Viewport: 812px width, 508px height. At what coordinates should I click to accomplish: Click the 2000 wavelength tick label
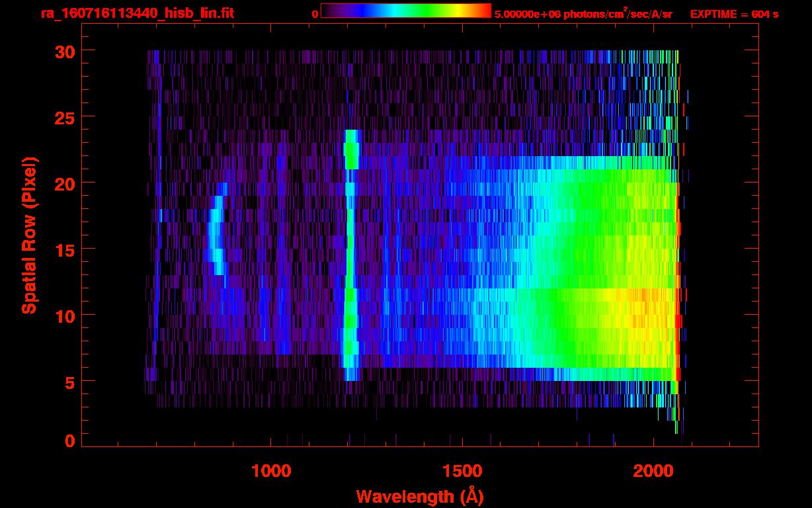point(653,471)
